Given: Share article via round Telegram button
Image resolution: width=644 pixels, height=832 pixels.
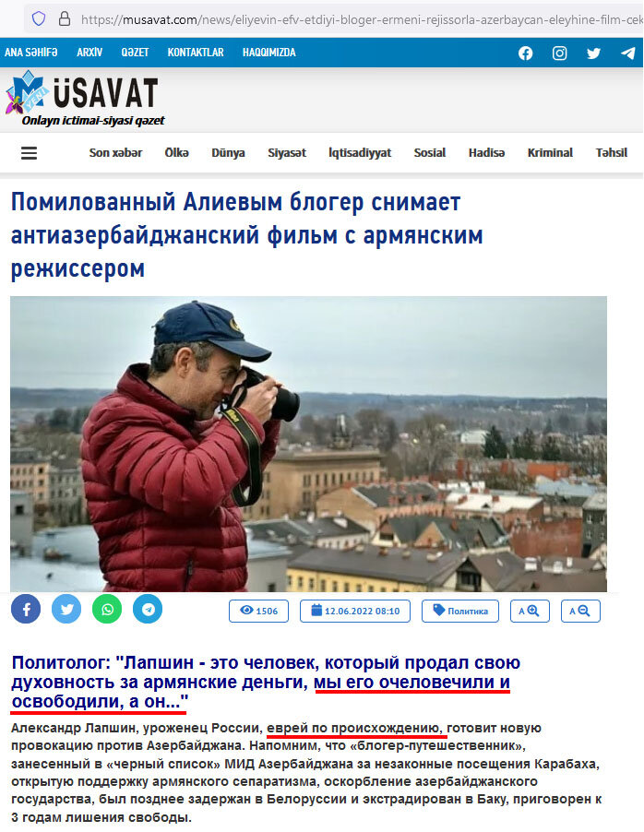Looking at the screenshot, I should 148,609.
